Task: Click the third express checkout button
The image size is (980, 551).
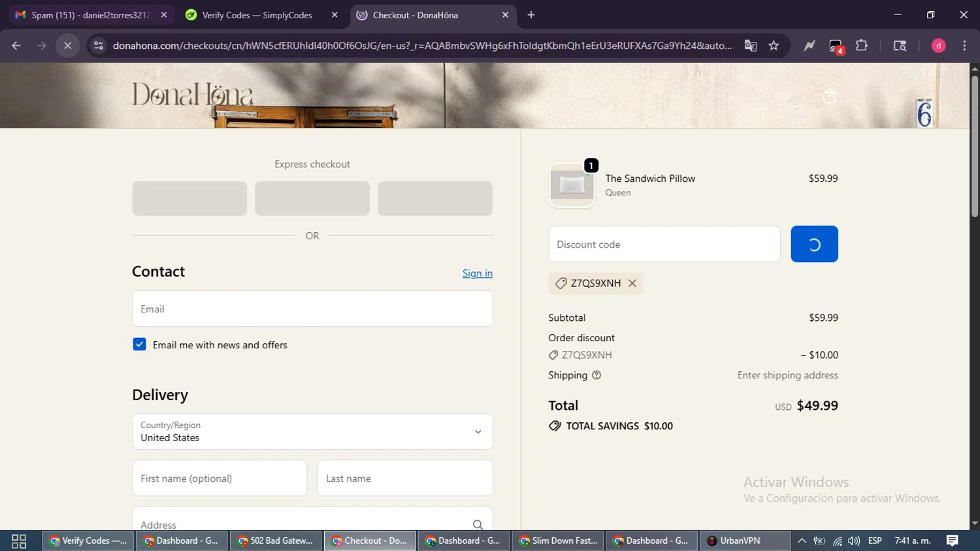Action: (435, 199)
